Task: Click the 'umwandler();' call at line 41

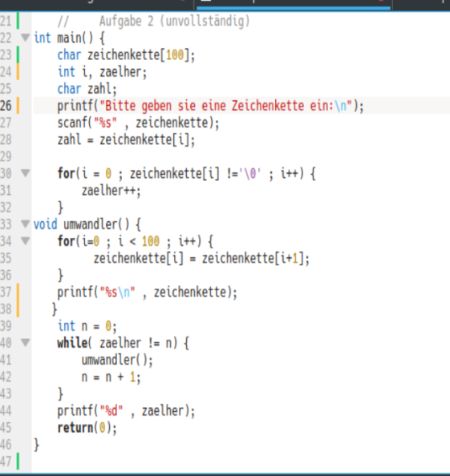Action: click(117, 360)
